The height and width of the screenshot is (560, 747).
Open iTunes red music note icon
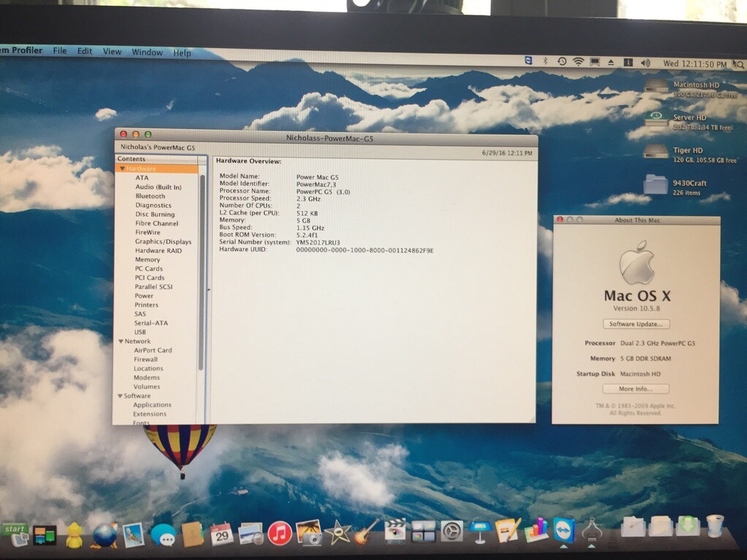pyautogui.click(x=279, y=533)
